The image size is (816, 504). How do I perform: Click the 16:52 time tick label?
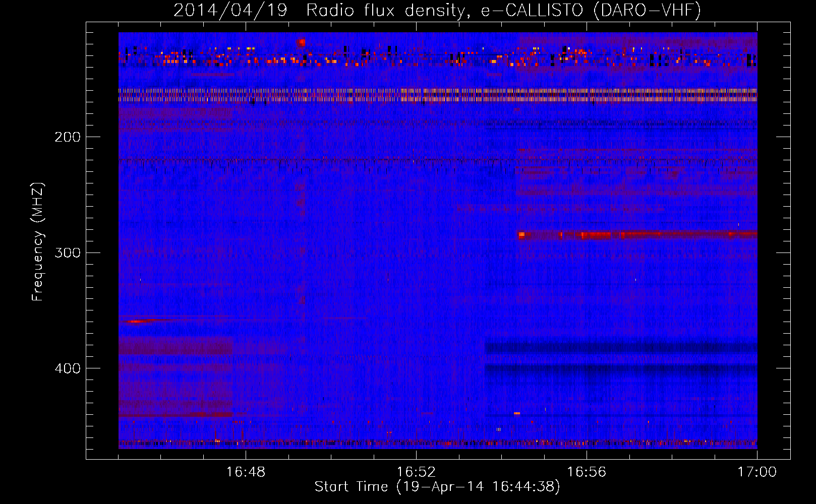click(416, 472)
